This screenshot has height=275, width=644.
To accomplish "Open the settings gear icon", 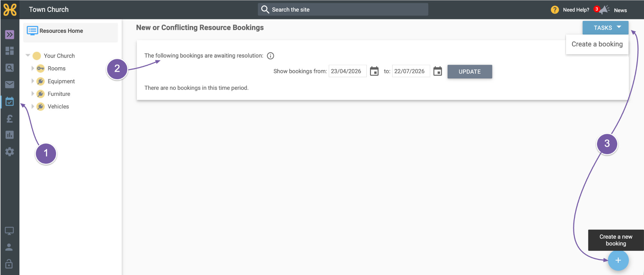I will coord(10,152).
